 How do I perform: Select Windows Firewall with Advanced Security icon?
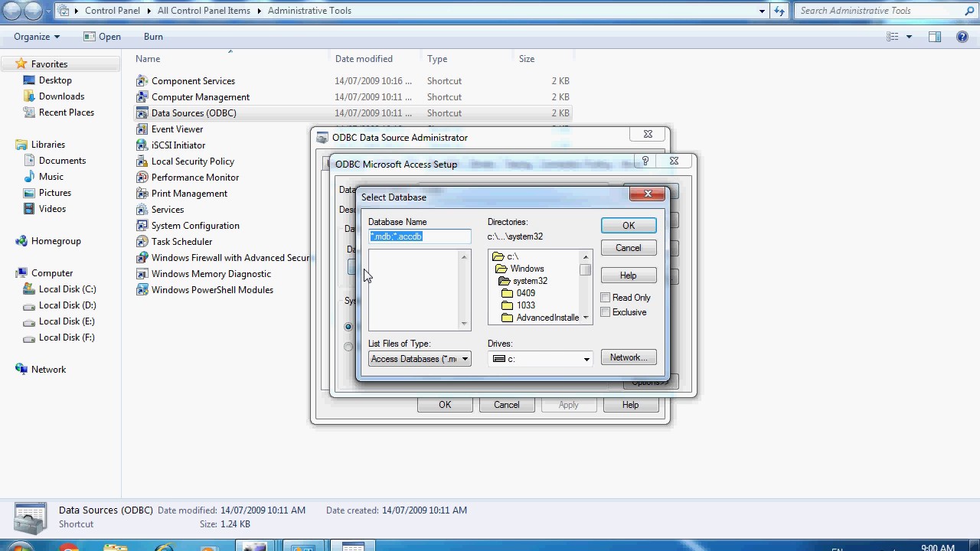(142, 257)
